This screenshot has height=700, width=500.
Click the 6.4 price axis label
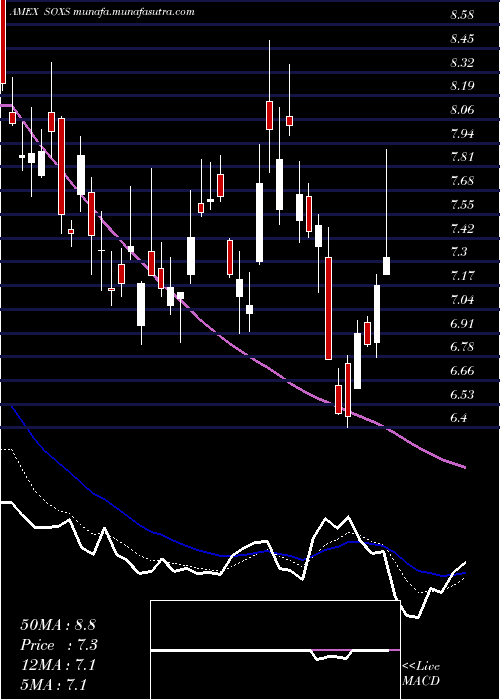(458, 418)
